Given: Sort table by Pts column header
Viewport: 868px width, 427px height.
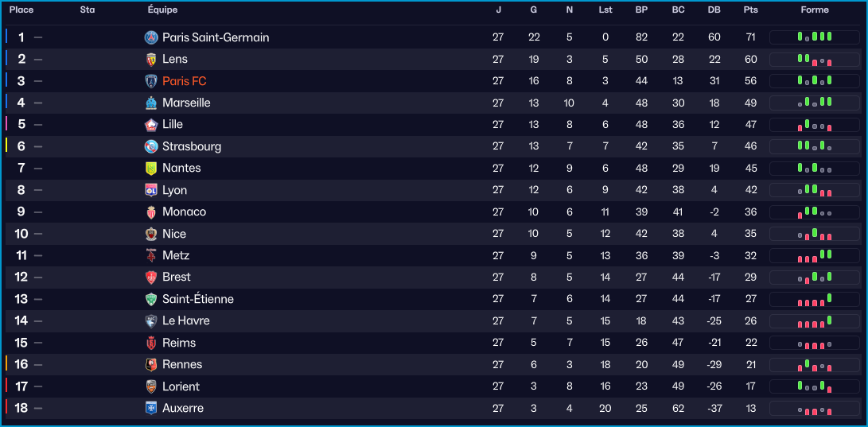Looking at the screenshot, I should pyautogui.click(x=750, y=10).
